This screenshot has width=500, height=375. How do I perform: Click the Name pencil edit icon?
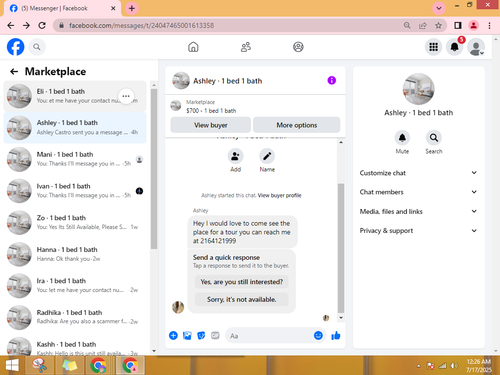click(267, 156)
